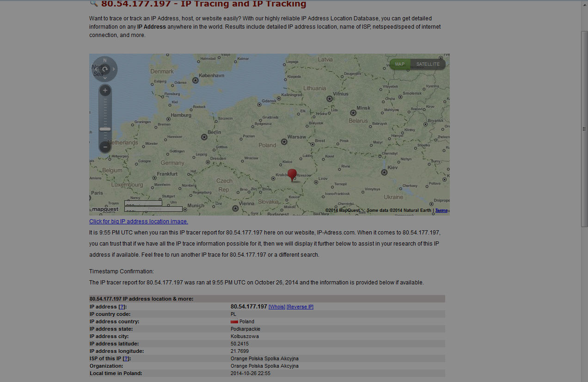The height and width of the screenshot is (382, 588).
Task: Switch map to SATELLITE view
Action: pyautogui.click(x=428, y=64)
